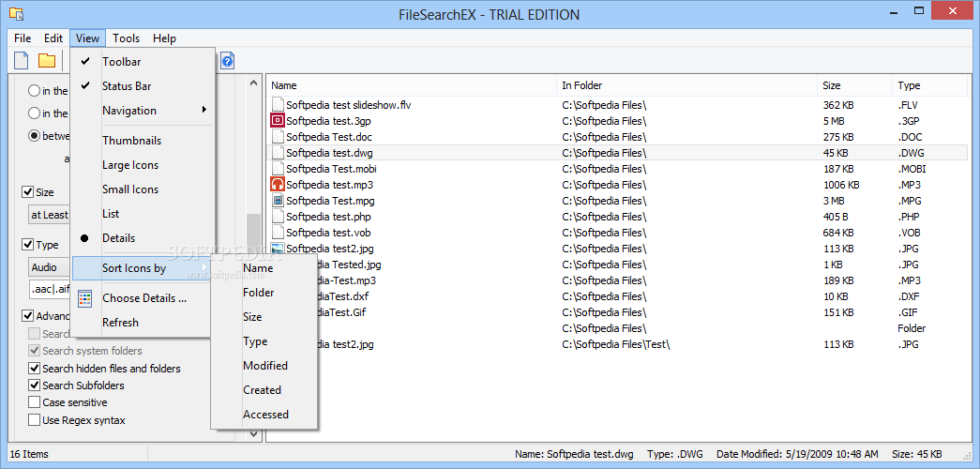The image size is (980, 469).
Task: Switch to List view
Action: (143, 214)
